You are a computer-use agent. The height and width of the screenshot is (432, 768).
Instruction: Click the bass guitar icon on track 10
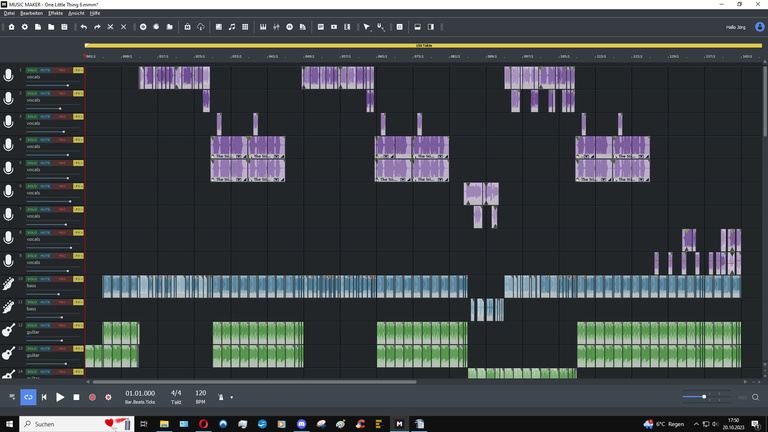coord(9,284)
